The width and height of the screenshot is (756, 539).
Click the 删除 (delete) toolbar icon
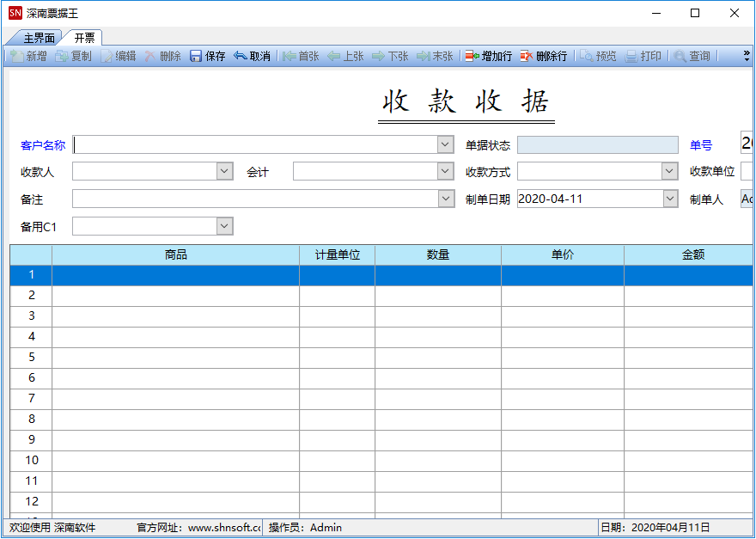(163, 57)
